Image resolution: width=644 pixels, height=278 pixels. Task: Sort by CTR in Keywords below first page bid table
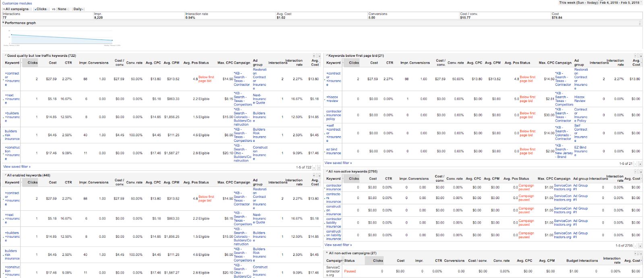pos(389,63)
